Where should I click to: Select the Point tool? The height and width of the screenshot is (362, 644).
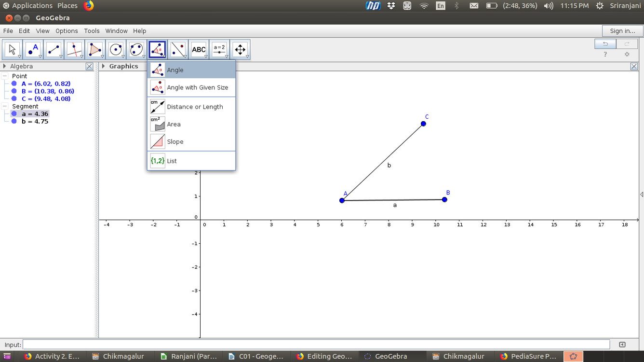pyautogui.click(x=32, y=49)
